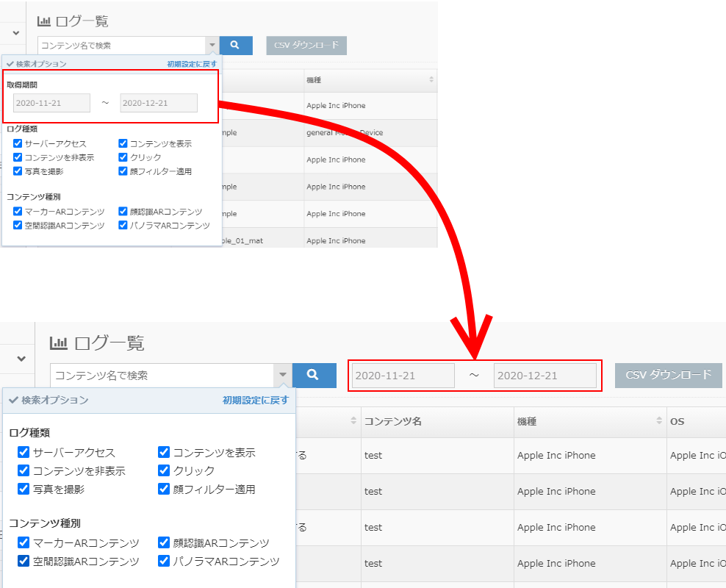Toggle 写真を撮影 checkbox in lower panel

(x=24, y=489)
